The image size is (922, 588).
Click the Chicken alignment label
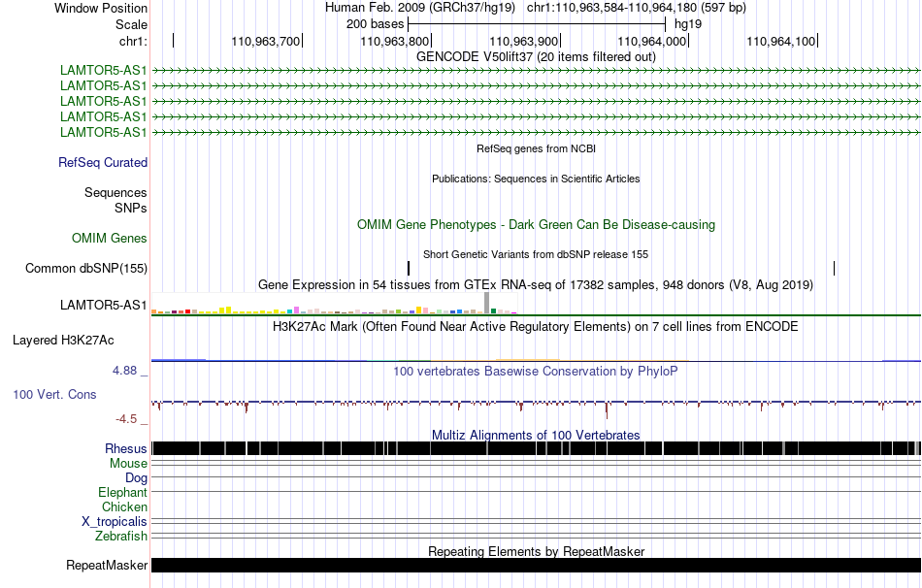[124, 506]
